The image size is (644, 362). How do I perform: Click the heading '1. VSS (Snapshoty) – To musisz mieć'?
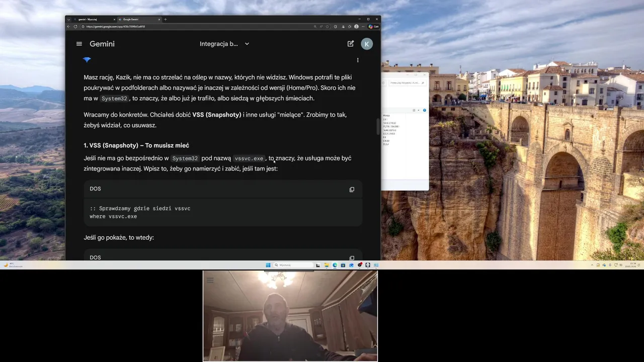[136, 145]
